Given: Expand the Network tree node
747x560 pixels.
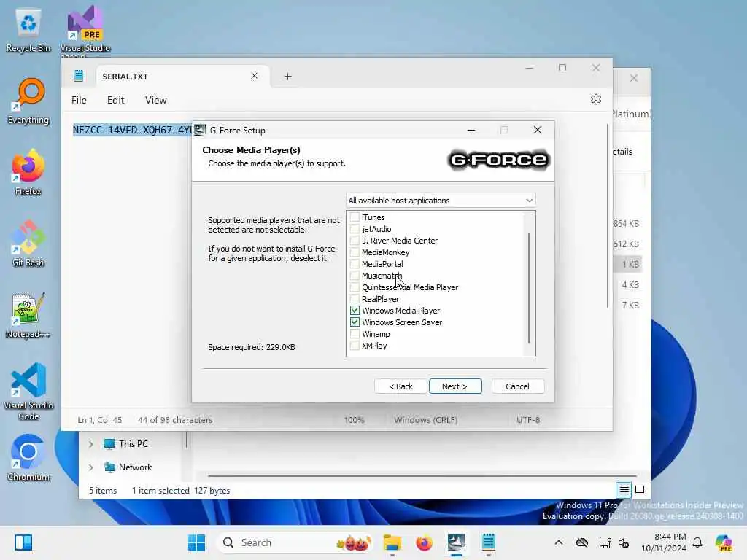Looking at the screenshot, I should (x=91, y=467).
